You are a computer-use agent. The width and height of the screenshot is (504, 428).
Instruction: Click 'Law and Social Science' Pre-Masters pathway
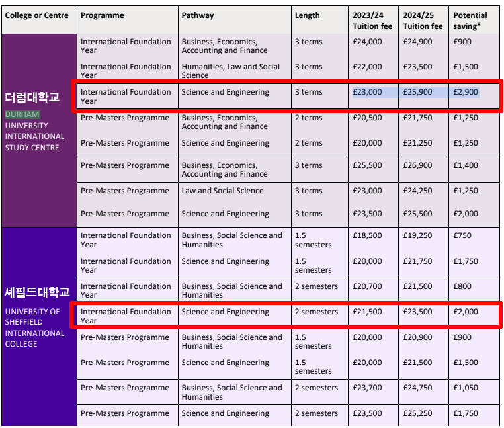[x=222, y=191]
